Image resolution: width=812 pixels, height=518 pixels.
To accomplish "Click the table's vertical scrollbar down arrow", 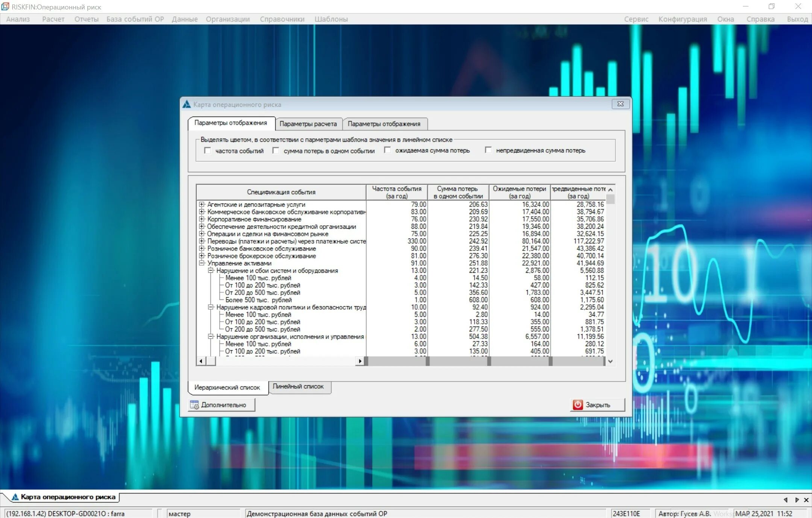I will tap(611, 361).
